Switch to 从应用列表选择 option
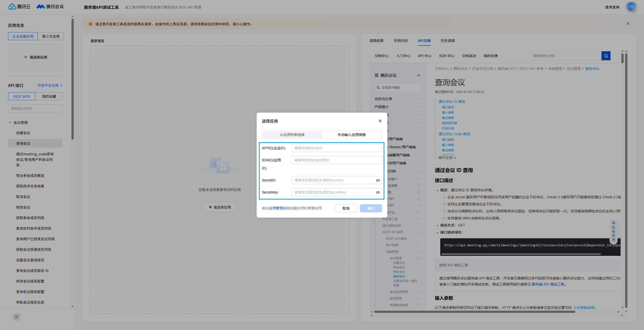Viewport: 644px width, 330px height. [x=292, y=135]
